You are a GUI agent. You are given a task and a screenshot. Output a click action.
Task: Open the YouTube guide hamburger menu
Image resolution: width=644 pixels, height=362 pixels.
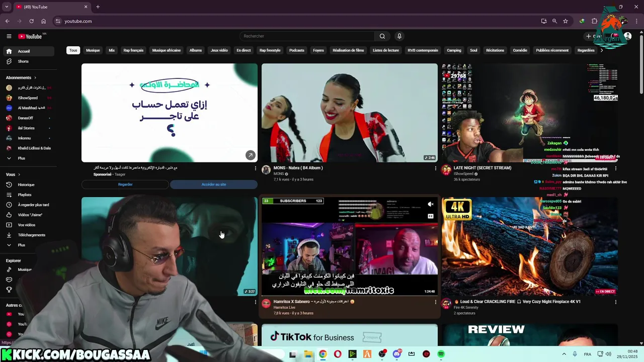[9, 36]
